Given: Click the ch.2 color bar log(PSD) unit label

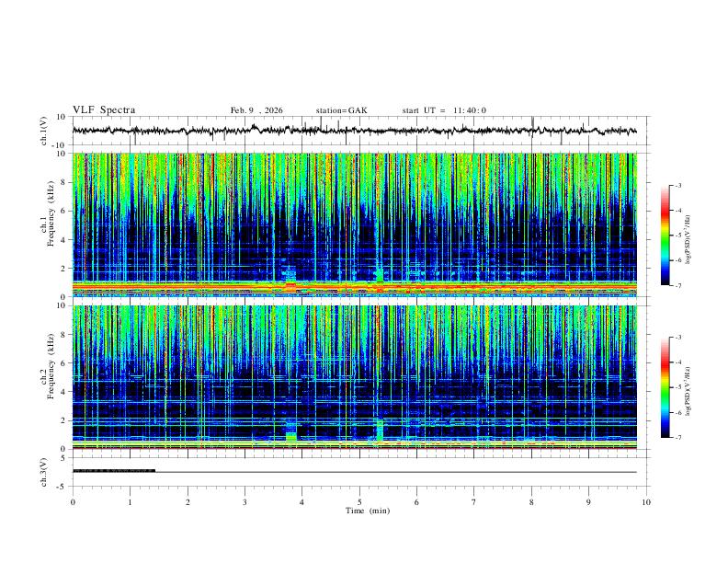Looking at the screenshot, I should click(x=688, y=391).
